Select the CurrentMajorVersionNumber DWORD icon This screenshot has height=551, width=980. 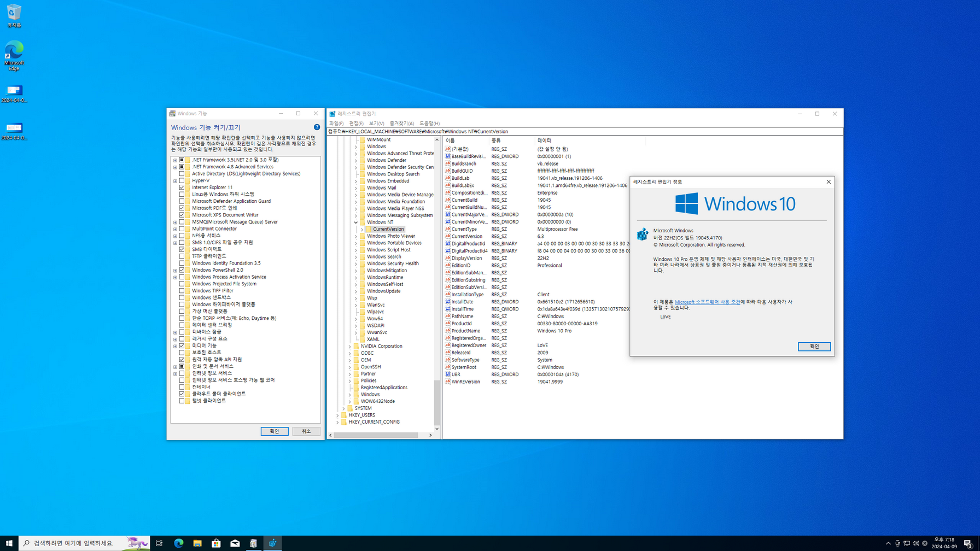[448, 214]
